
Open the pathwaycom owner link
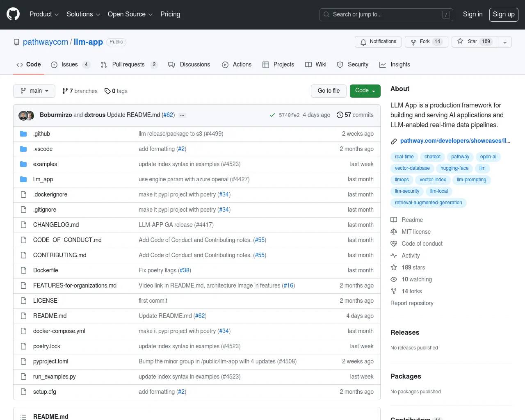[x=46, y=42]
